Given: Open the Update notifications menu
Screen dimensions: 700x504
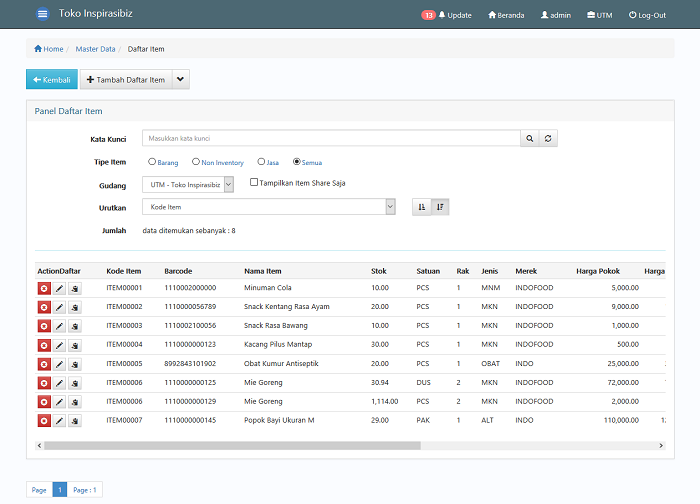Looking at the screenshot, I should (446, 15).
